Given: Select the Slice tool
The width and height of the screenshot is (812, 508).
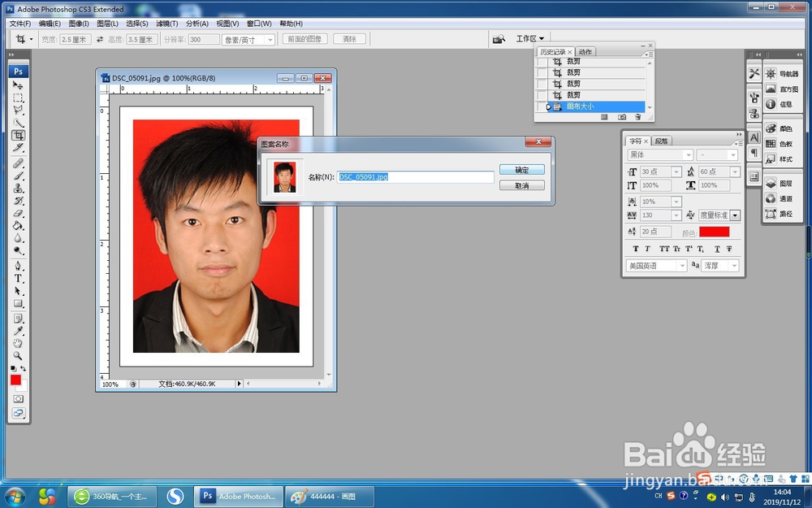Looking at the screenshot, I should tap(18, 148).
